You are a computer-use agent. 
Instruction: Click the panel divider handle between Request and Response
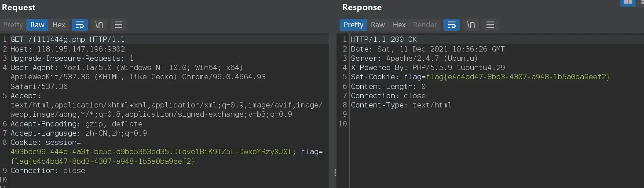point(335,172)
